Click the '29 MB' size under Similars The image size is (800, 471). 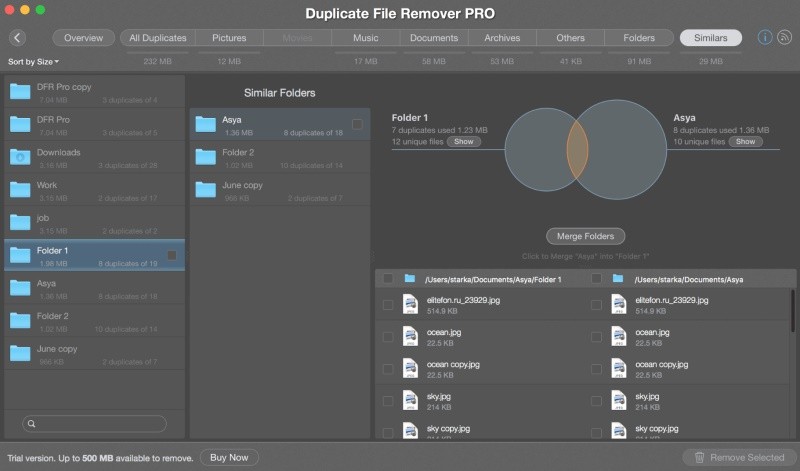711,61
